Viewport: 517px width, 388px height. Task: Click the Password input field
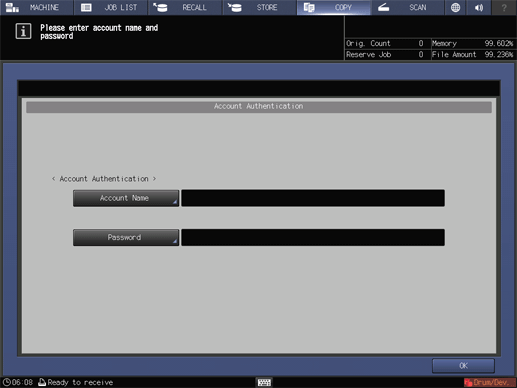tap(313, 238)
